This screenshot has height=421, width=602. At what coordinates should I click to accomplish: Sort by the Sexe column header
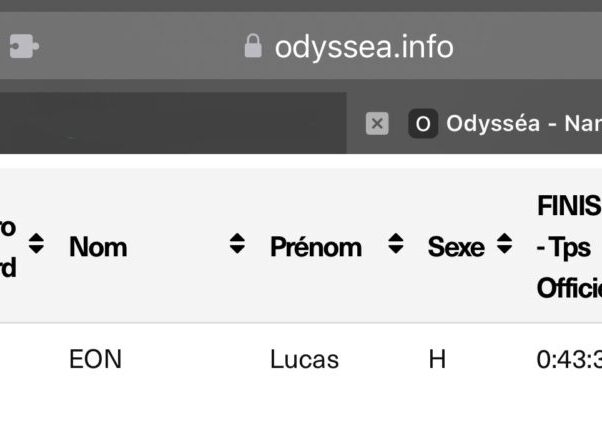[x=456, y=247]
